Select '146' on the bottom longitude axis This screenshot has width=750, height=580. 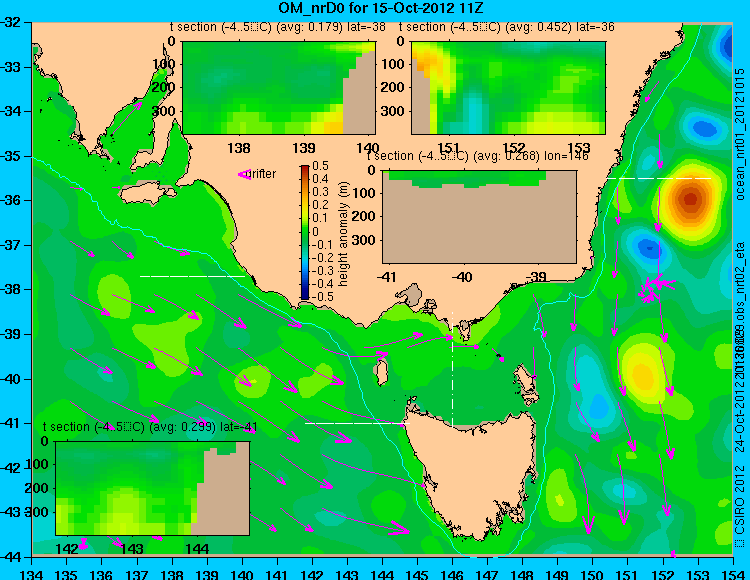tap(452, 574)
